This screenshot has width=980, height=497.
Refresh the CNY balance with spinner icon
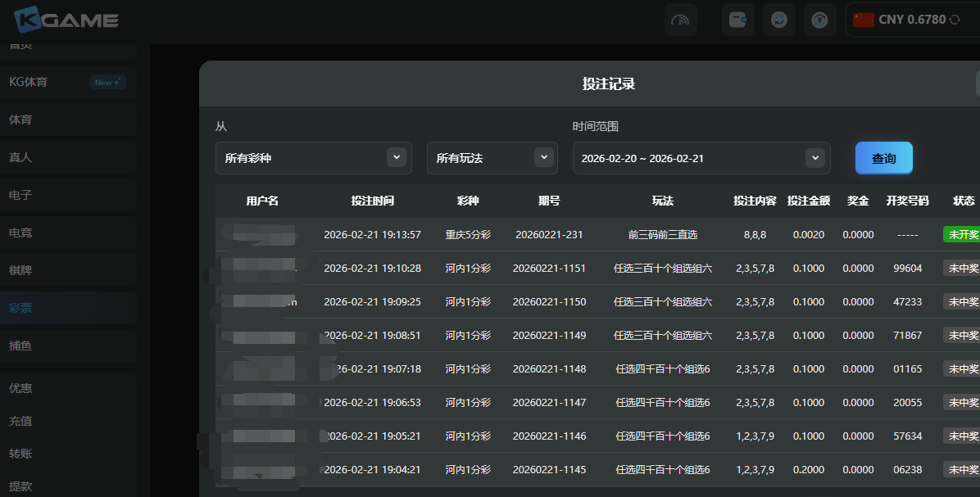click(x=955, y=20)
